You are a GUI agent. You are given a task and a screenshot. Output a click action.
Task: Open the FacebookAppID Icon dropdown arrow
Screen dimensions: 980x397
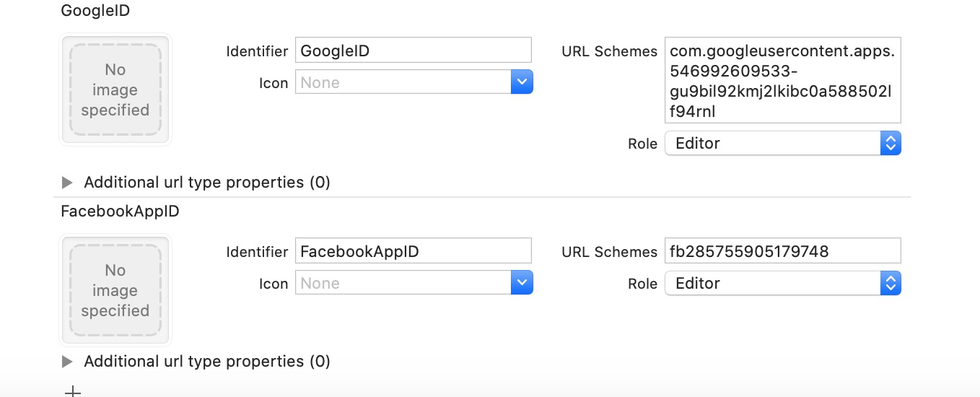click(x=521, y=283)
